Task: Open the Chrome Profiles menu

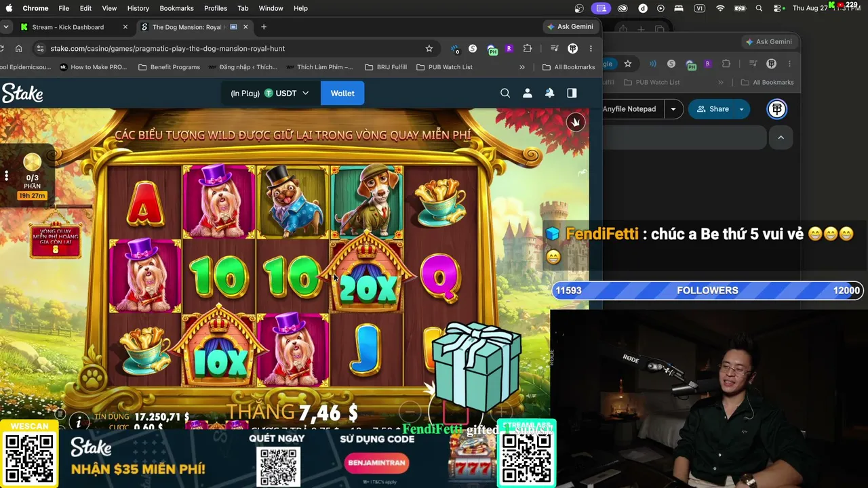Action: click(216, 8)
